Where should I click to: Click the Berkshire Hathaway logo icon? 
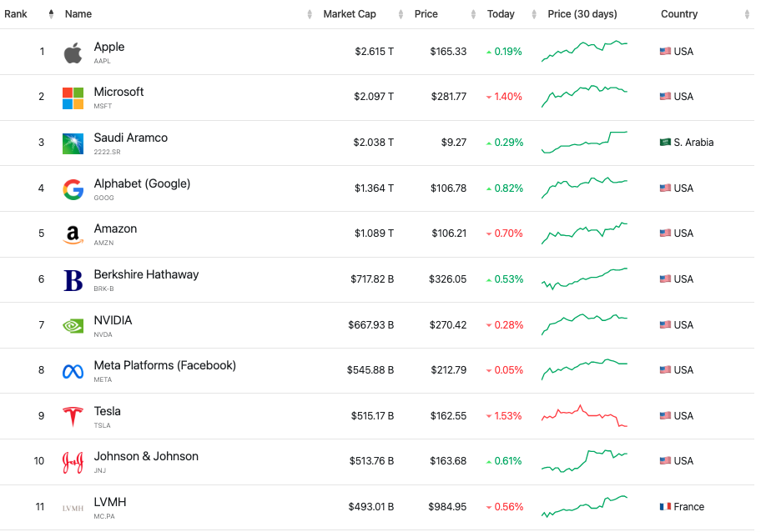(73, 280)
